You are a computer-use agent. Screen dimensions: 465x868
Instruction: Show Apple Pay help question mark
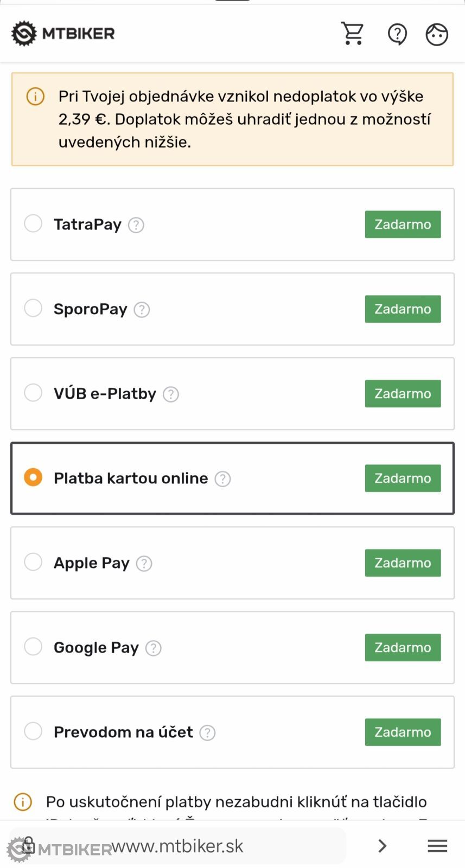pyautogui.click(x=144, y=564)
